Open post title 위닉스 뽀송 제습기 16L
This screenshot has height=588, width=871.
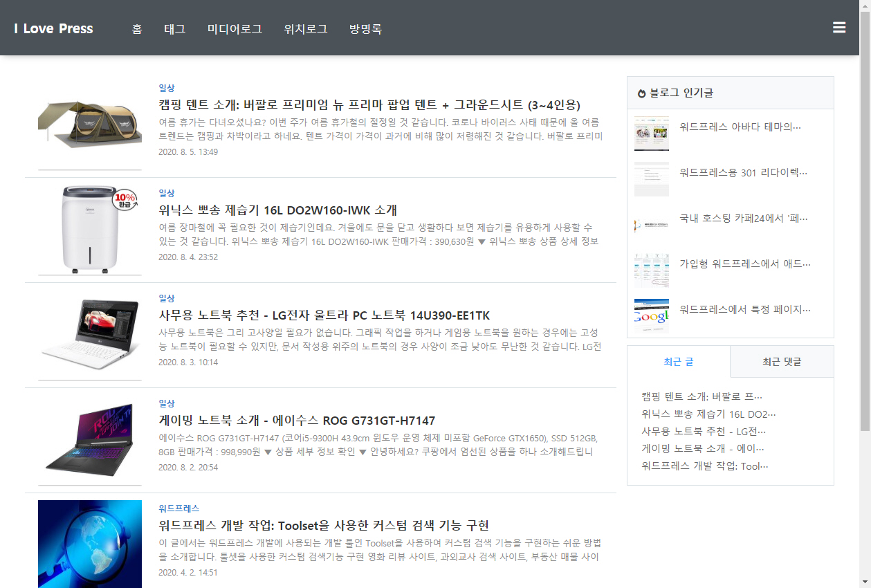click(277, 210)
